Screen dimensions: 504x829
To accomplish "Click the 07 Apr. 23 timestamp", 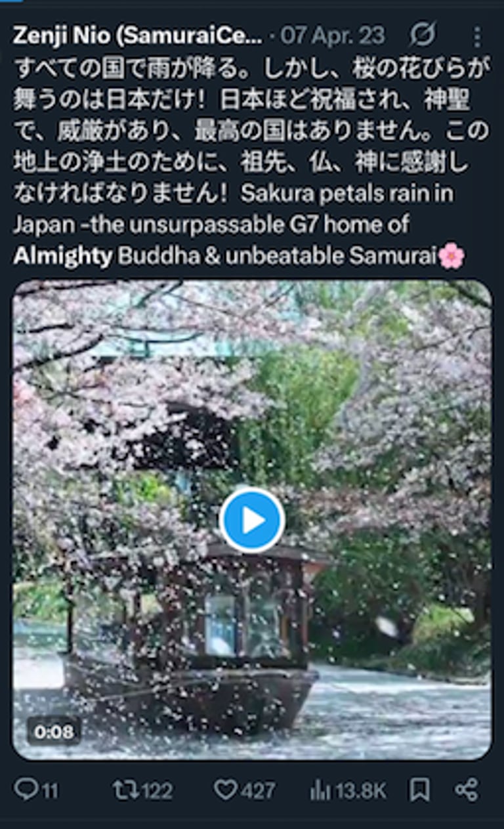I will click(333, 35).
